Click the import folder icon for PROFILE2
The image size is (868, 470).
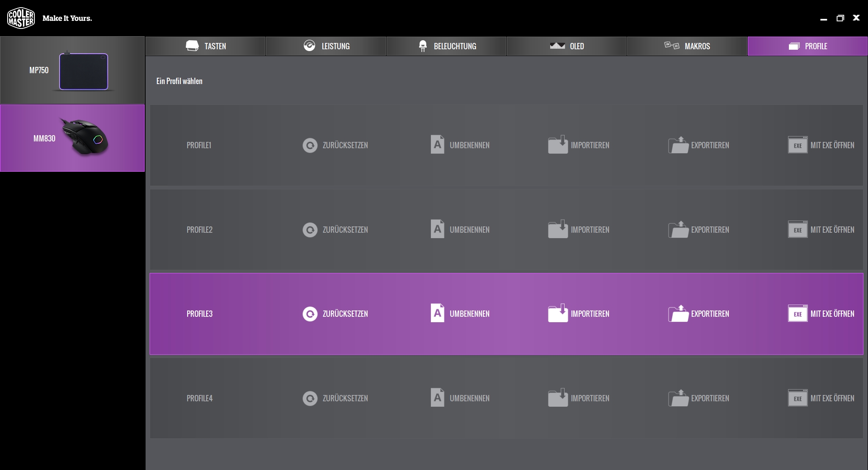(x=558, y=229)
